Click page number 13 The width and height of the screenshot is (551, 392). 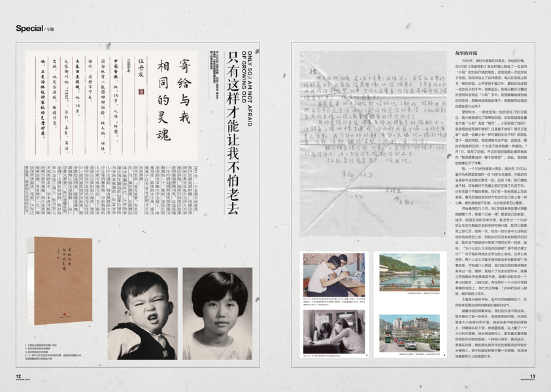coord(533,376)
